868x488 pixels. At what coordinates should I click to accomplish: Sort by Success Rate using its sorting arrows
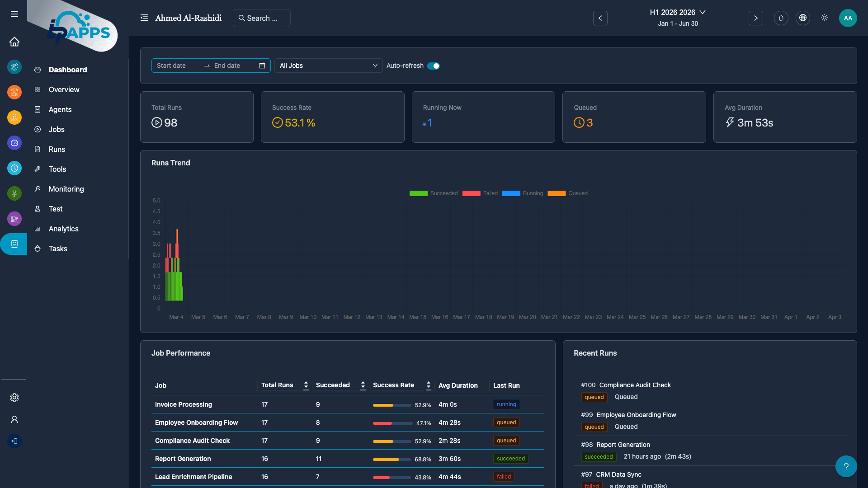428,385
